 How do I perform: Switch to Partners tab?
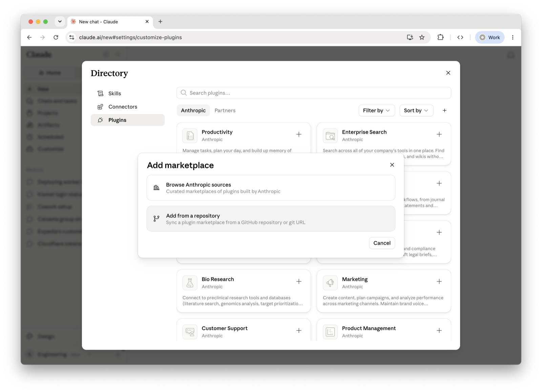click(x=225, y=110)
